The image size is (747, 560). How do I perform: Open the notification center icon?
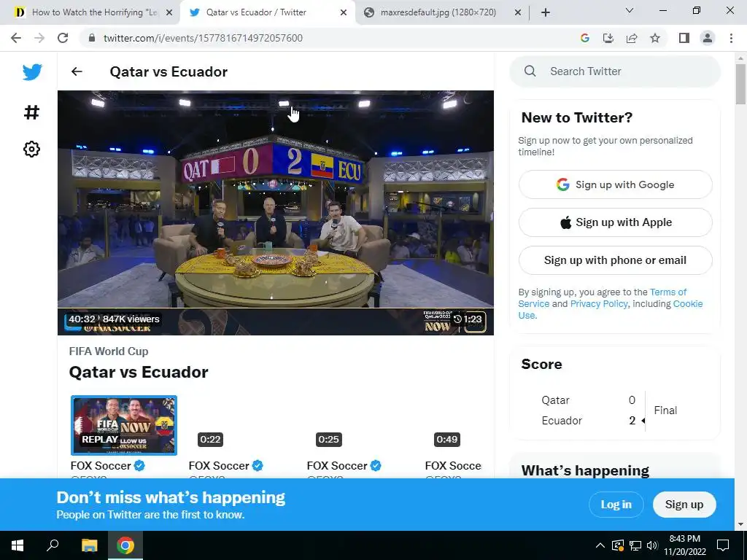pos(723,545)
